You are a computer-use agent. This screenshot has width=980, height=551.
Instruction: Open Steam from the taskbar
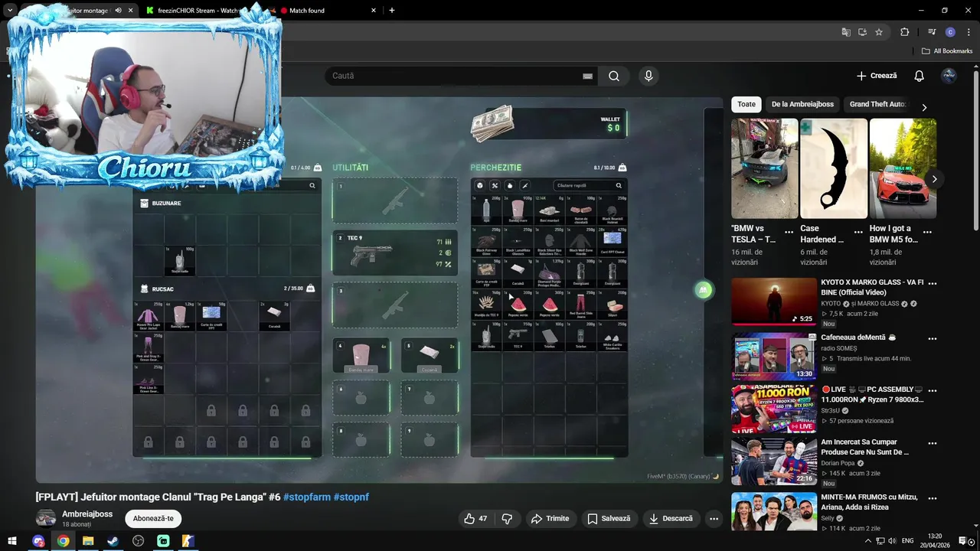(x=113, y=541)
